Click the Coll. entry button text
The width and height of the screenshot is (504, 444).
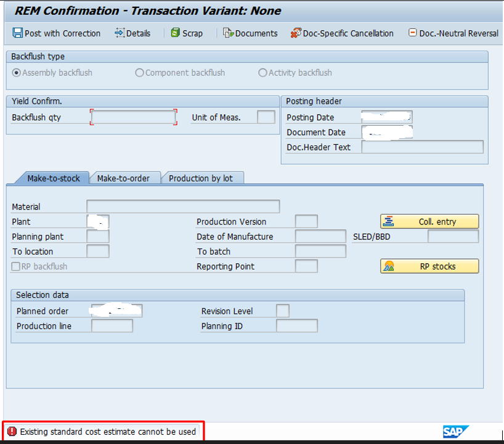(437, 221)
